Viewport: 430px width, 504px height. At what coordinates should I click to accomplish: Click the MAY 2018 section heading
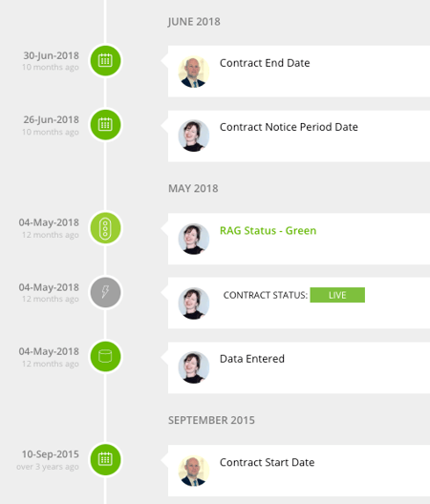(x=193, y=188)
